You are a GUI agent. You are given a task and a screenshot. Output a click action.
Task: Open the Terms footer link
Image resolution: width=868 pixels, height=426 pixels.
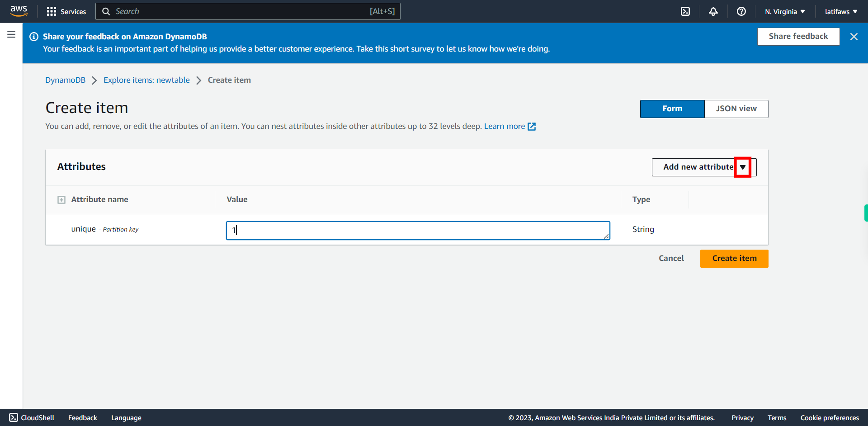[x=777, y=418]
